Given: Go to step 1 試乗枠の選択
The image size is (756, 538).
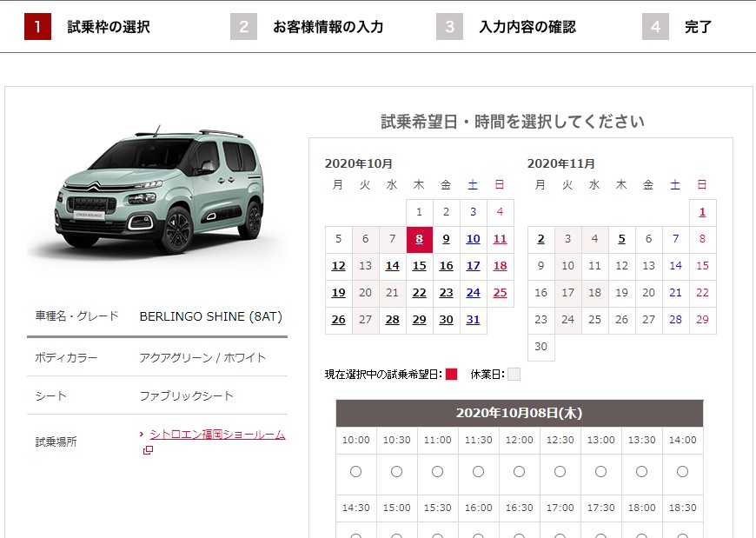Looking at the screenshot, I should click(87, 27).
